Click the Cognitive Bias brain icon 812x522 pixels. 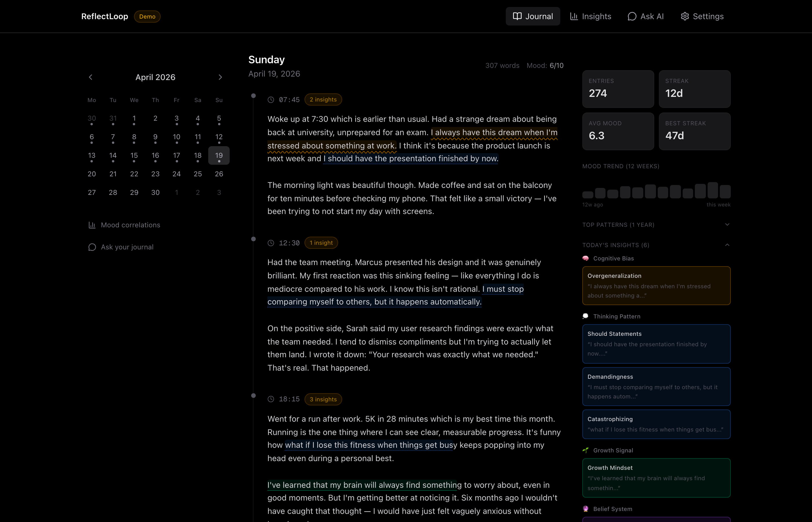(x=585, y=258)
